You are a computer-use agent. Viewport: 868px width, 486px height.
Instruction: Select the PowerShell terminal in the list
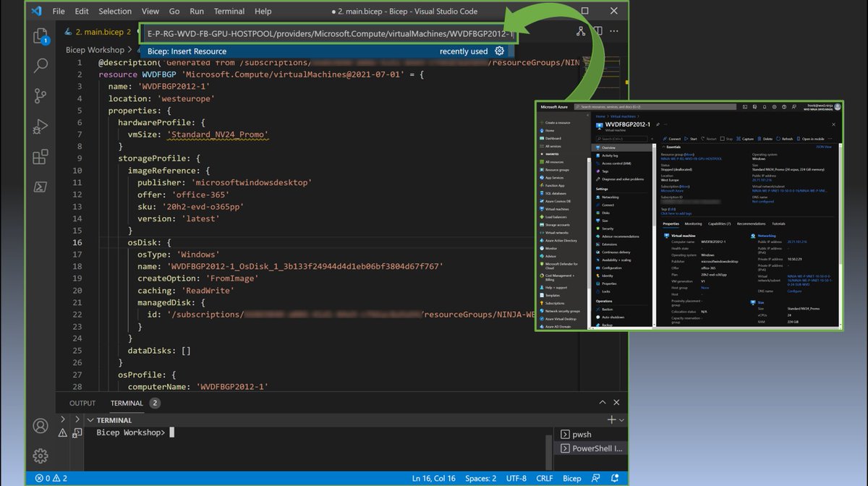coord(592,448)
